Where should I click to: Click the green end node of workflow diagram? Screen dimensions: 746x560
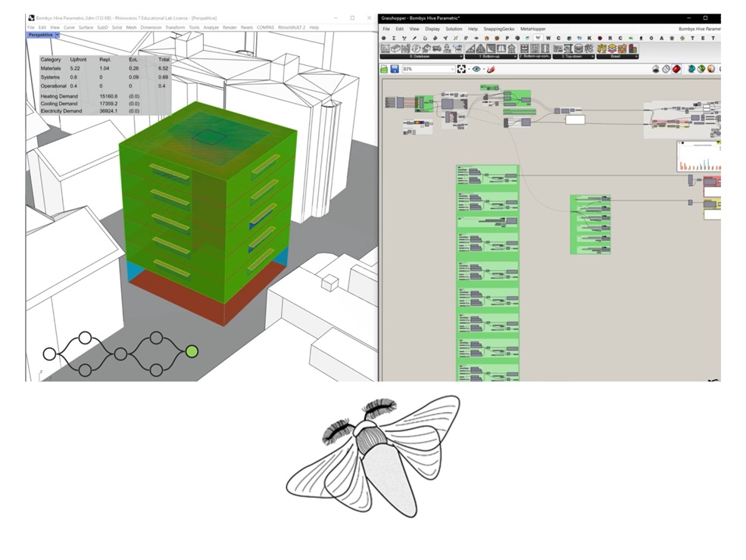tap(192, 352)
